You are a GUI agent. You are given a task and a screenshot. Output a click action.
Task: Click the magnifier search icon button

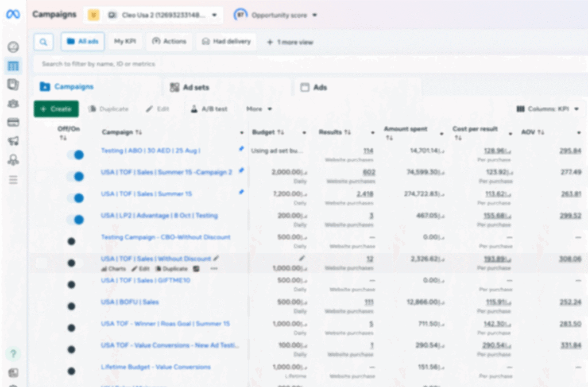click(x=44, y=41)
